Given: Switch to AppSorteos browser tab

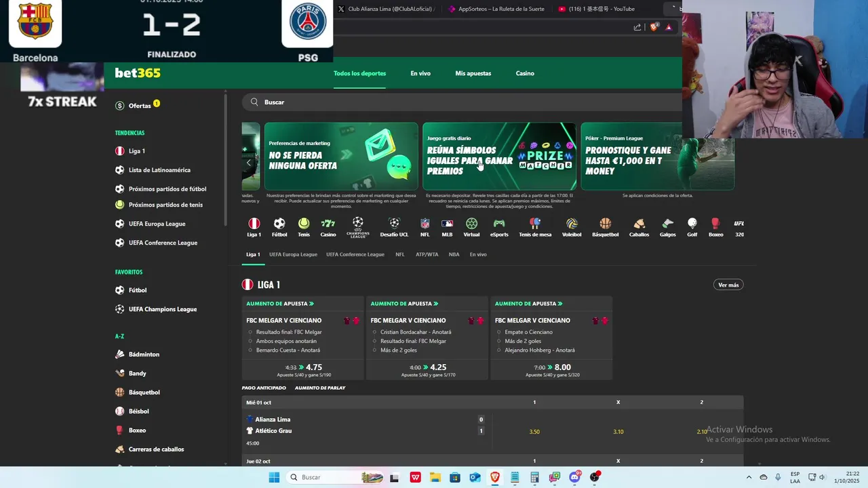Looking at the screenshot, I should point(496,9).
